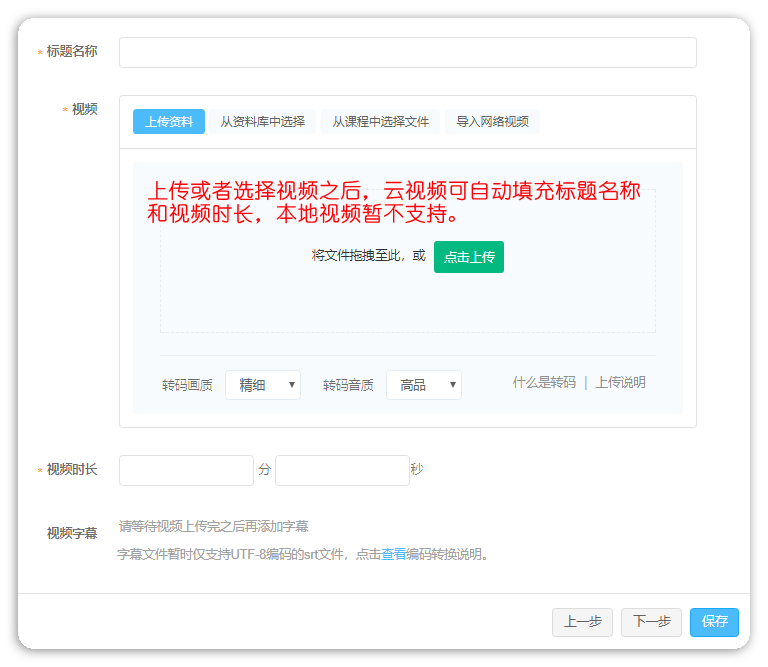The width and height of the screenshot is (768, 667).
Task: Open the 转码音质 dropdown showing 高品
Action: (x=424, y=385)
